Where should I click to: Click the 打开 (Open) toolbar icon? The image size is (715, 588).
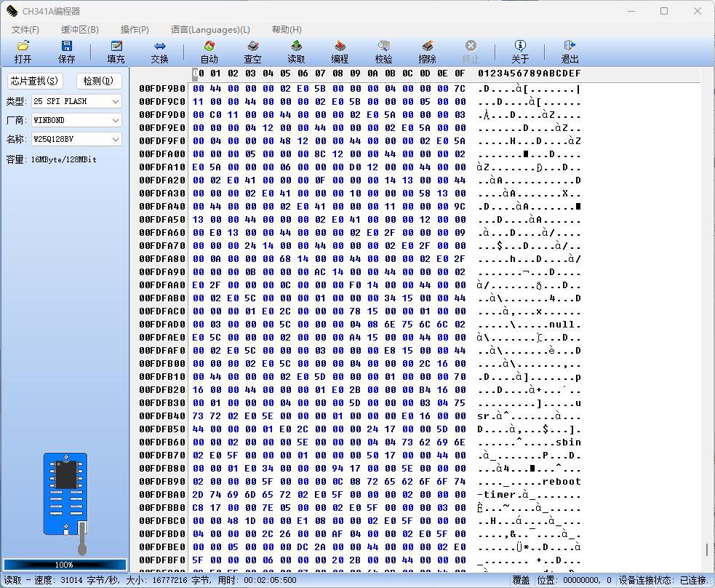click(x=23, y=46)
